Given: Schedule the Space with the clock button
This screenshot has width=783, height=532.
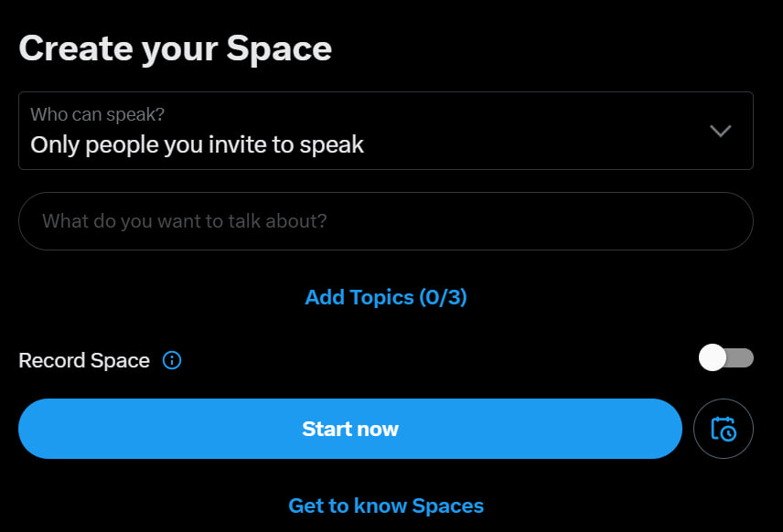Looking at the screenshot, I should tap(723, 429).
